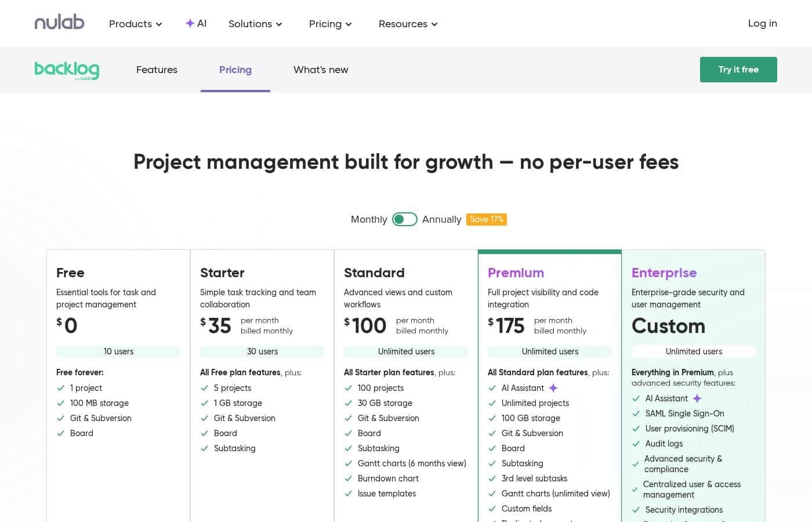Click SAML Single Sign-On feature
812x522 pixels.
(x=685, y=414)
